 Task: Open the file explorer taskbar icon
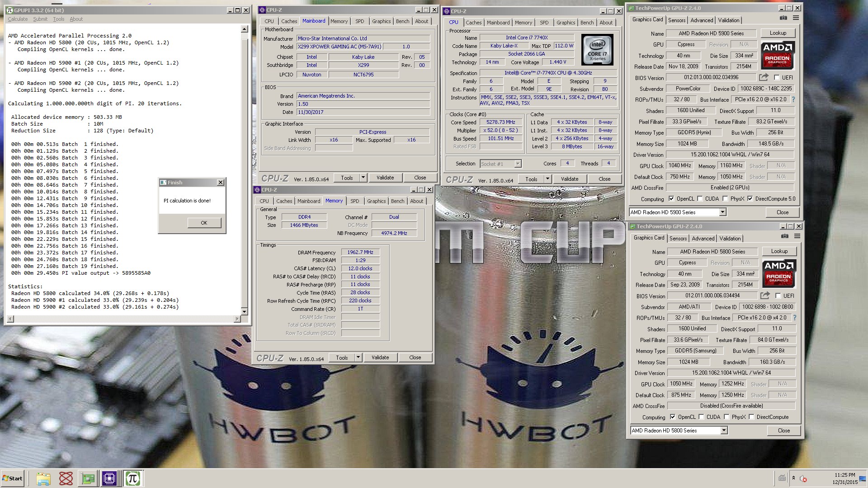pos(43,479)
